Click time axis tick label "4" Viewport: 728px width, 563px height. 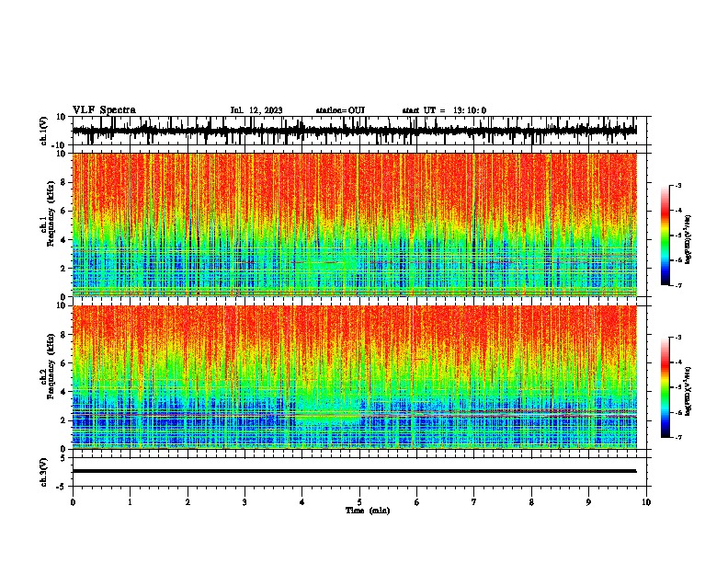[302, 502]
